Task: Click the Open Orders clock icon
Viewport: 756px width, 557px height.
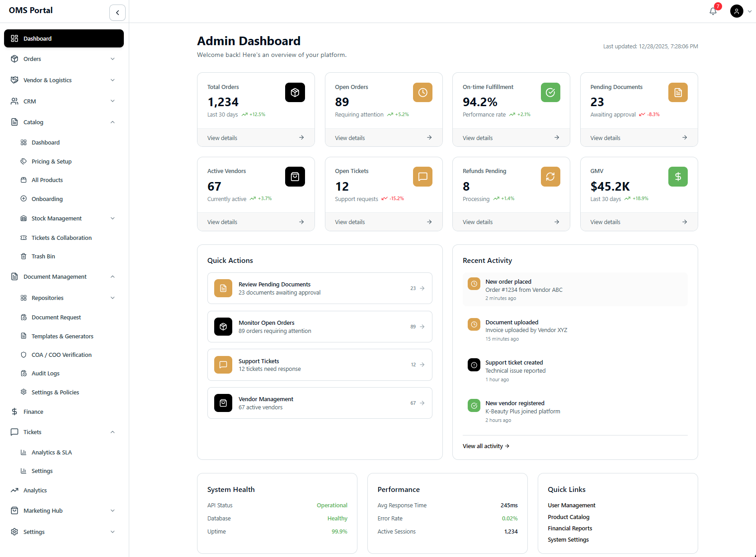Action: point(423,93)
